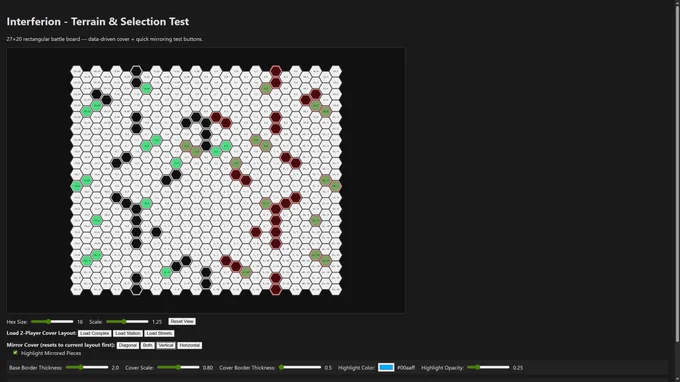This screenshot has width=680, height=382.
Task: Adjust the Cover Scale slider
Action: [x=178, y=367]
